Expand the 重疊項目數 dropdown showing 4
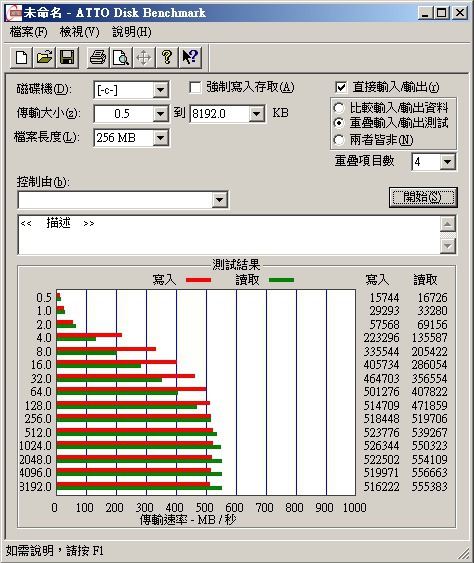 point(447,162)
